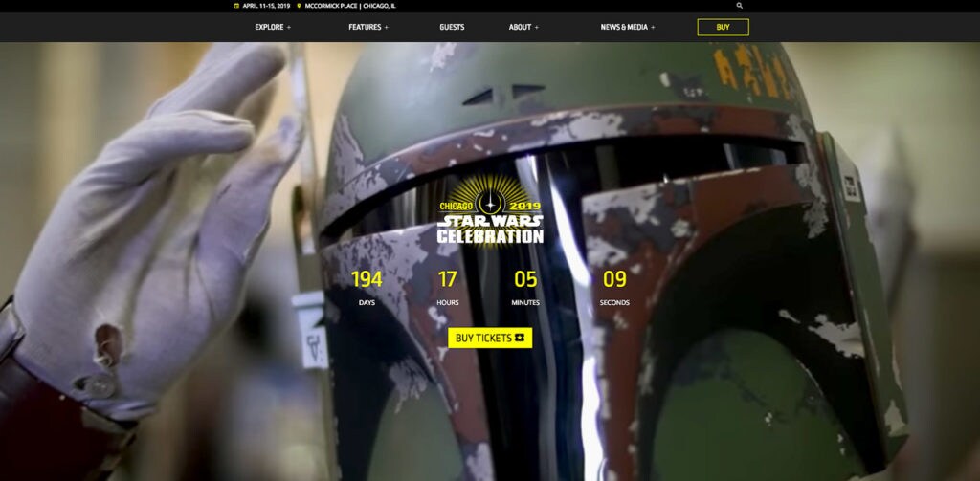Click the MINUTES label
This screenshot has height=481, width=980.
click(525, 303)
